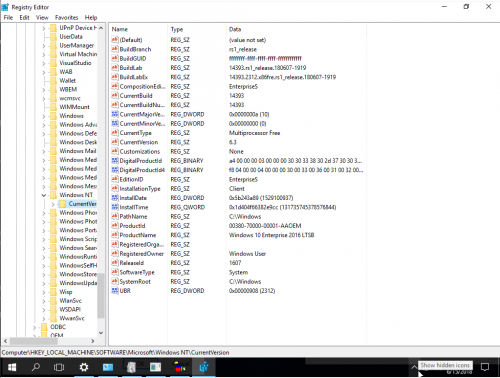Click tree scrollbar up arrow
The height and width of the screenshot is (378, 500).
101,28
